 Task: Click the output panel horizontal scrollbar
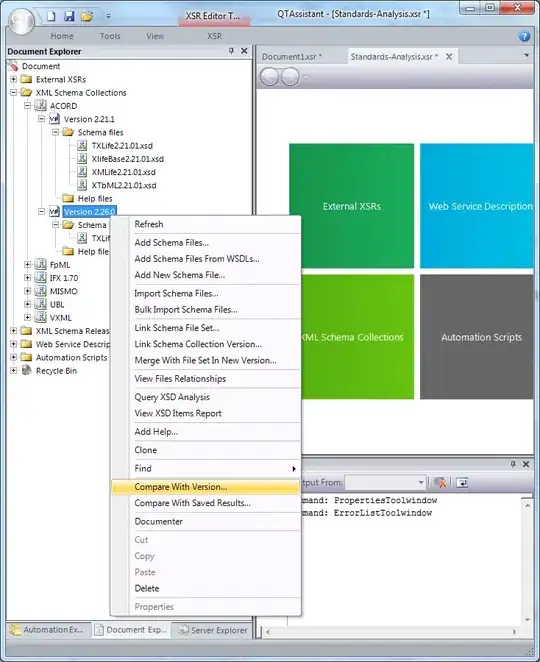pyautogui.click(x=391, y=632)
